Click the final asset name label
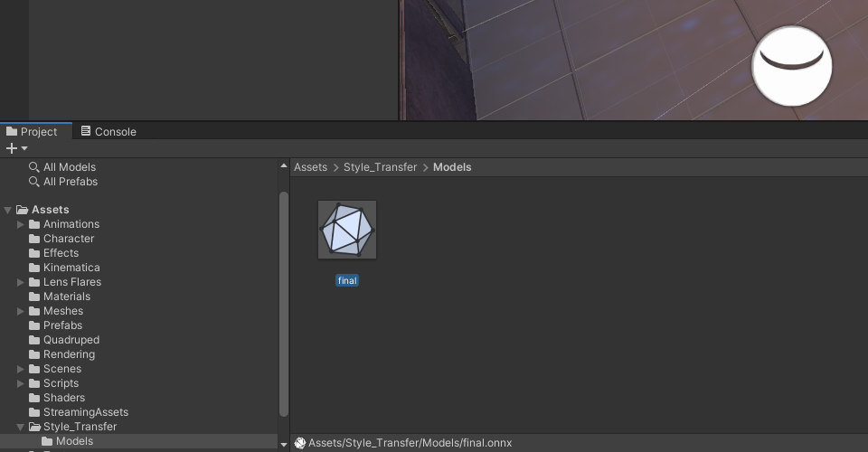This screenshot has height=452, width=868. [347, 280]
